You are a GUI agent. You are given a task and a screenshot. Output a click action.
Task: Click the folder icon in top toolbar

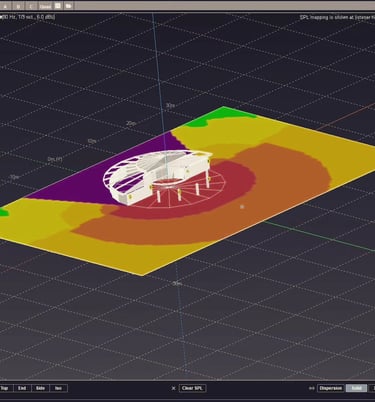pos(68,6)
